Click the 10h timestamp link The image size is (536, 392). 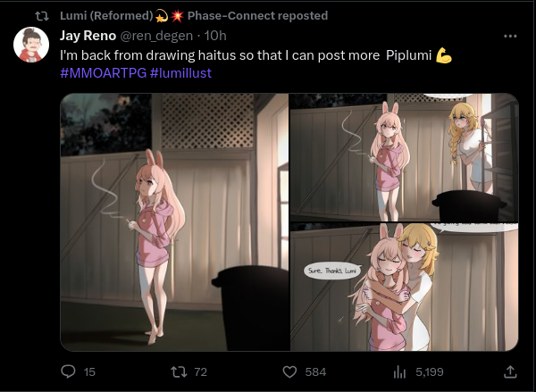click(214, 36)
